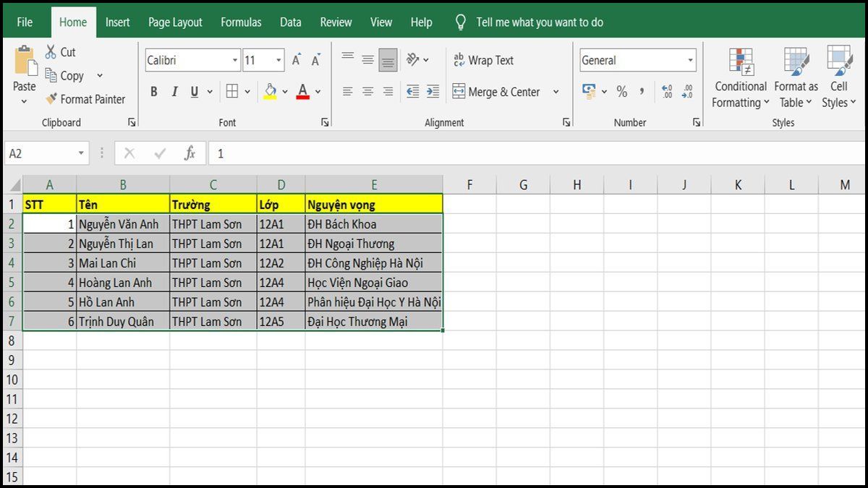Apply the Borders grid icon

232,92
